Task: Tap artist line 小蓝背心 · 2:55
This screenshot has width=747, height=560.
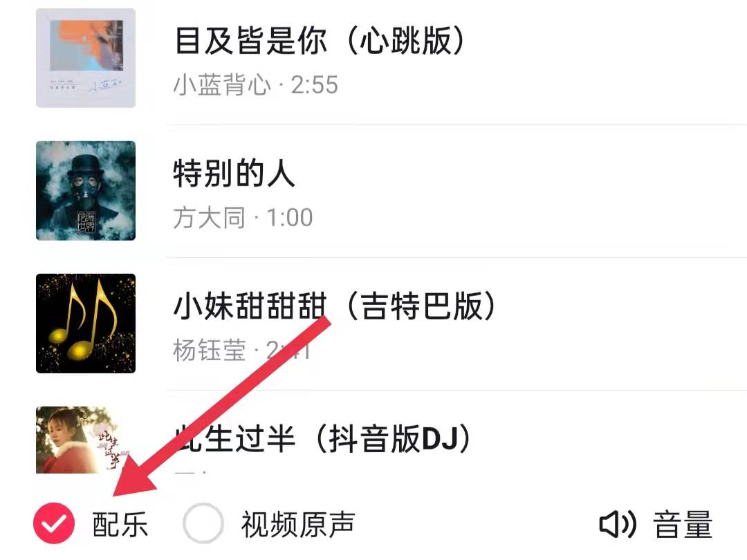Action: coord(255,85)
